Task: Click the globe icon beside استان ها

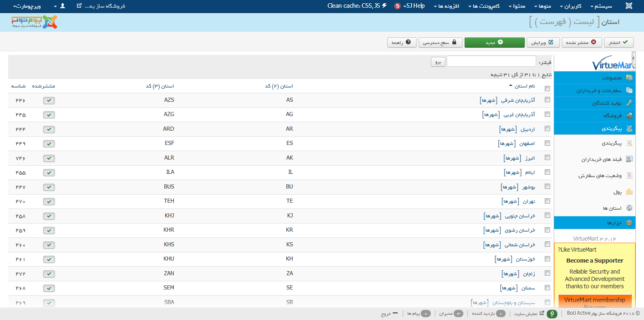Action: [629, 208]
